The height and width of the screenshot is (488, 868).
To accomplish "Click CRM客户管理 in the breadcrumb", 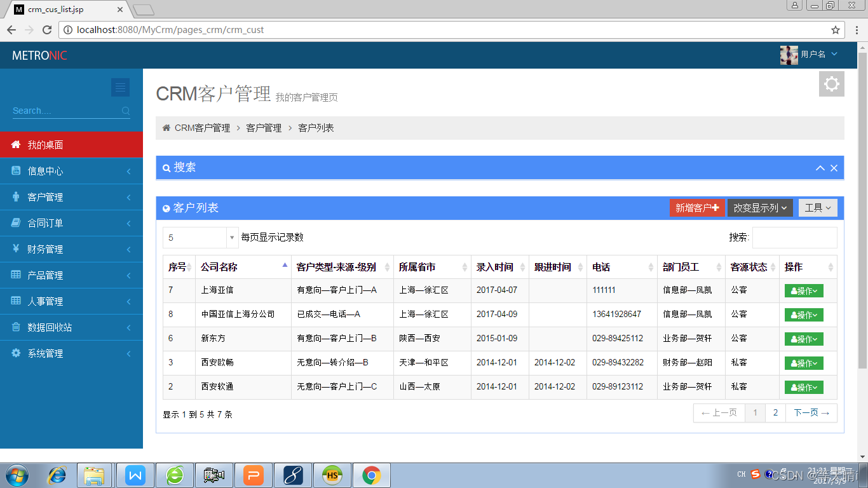I will (201, 127).
